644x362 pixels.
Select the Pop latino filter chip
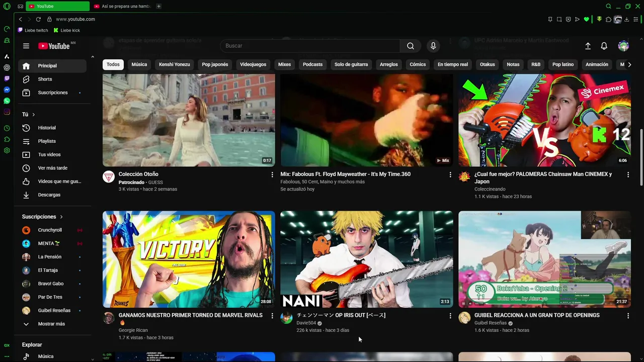pyautogui.click(x=563, y=64)
